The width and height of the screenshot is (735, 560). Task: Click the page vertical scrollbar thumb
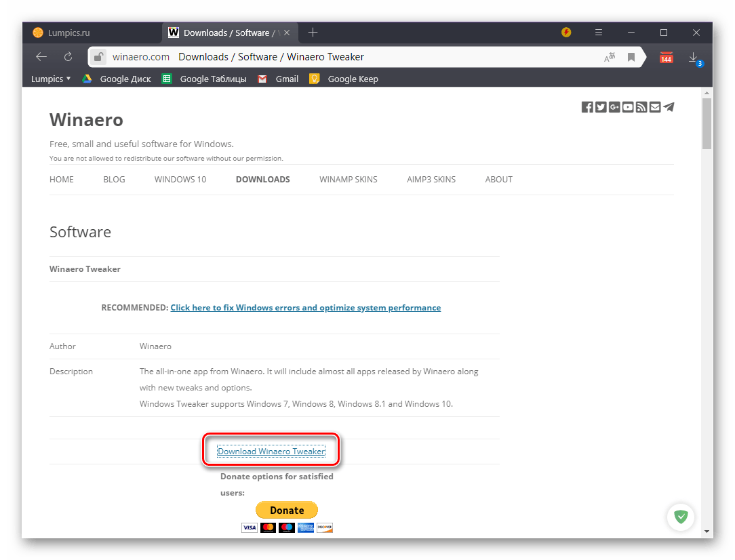tap(707, 123)
